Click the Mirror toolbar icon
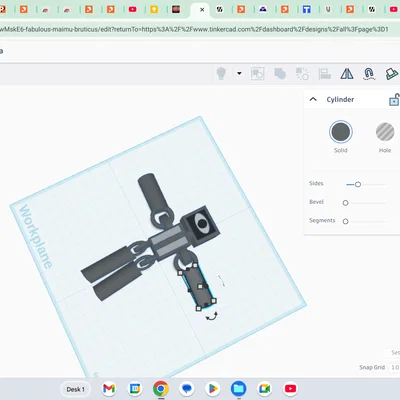This screenshot has height=400, width=400. pos(347,74)
